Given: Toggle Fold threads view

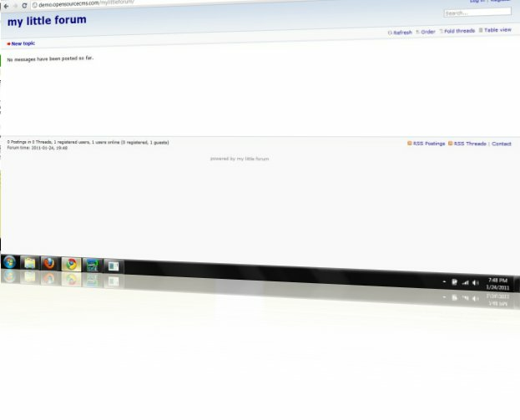Looking at the screenshot, I should [458, 31].
